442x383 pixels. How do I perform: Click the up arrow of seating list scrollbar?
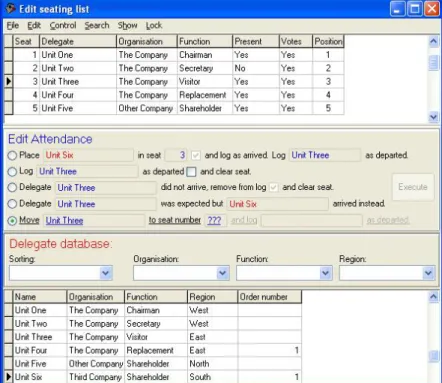point(433,41)
